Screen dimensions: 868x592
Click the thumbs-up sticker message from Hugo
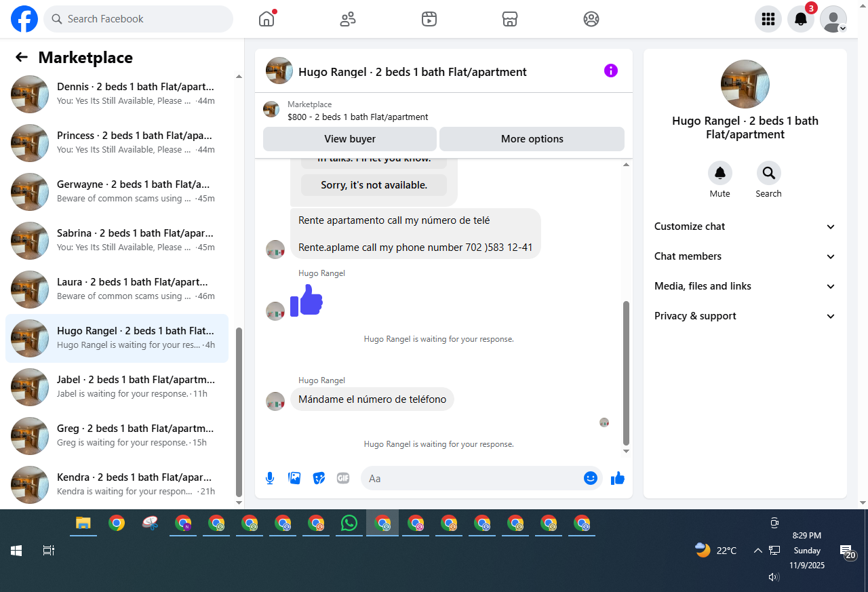pos(307,300)
